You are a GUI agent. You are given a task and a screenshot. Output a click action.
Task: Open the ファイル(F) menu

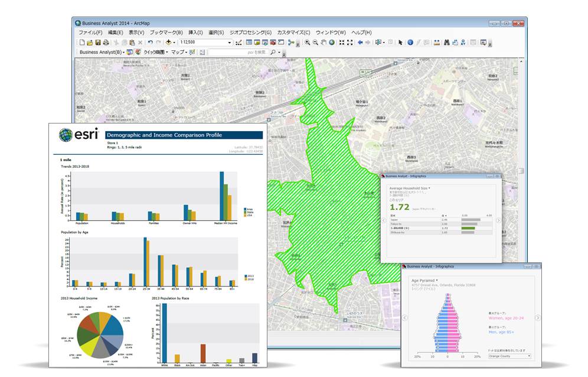[x=90, y=32]
